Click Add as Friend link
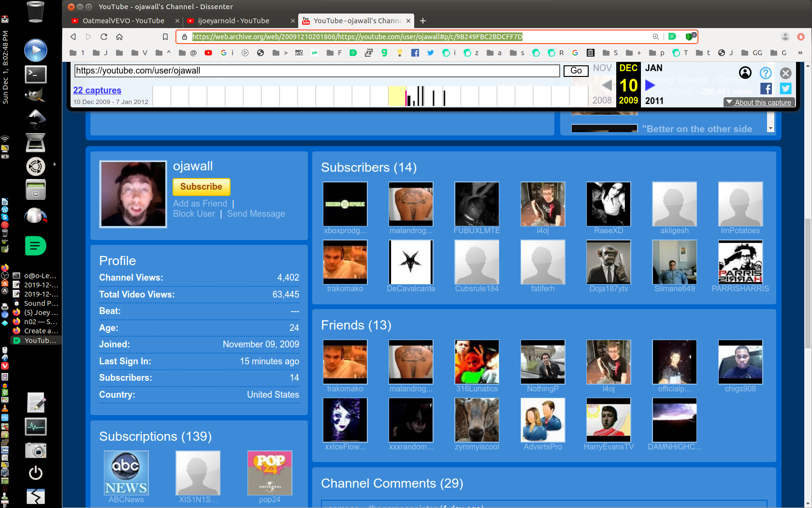 point(200,204)
